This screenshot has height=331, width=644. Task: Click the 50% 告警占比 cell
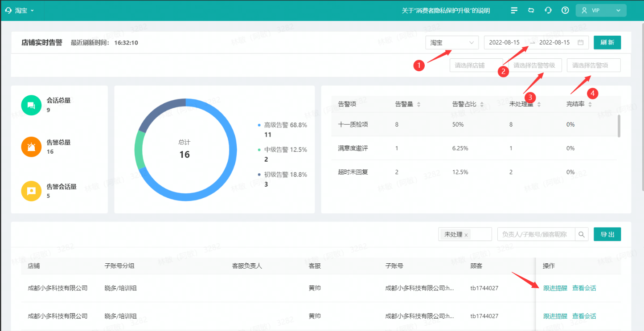[x=458, y=124]
